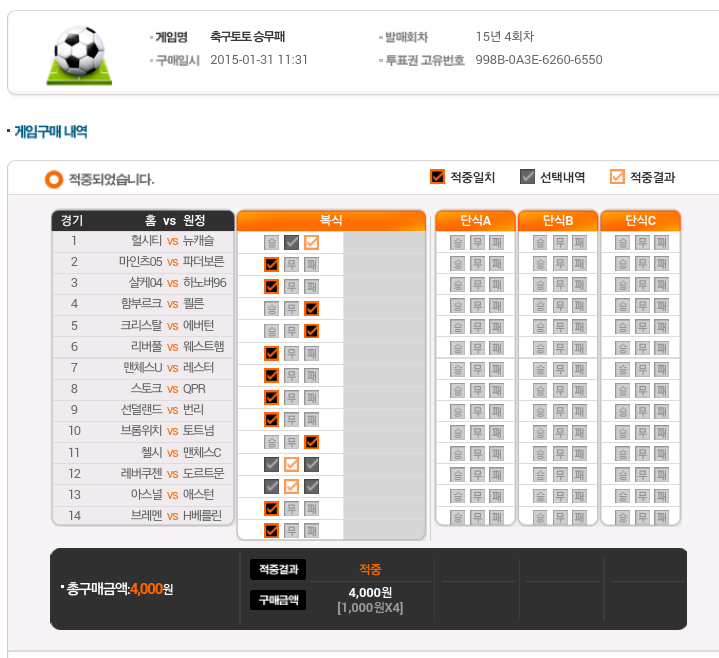Check 단식A 승 for 헐시티 vs 뉴캐슬
Image resolution: width=719 pixels, height=658 pixels.
pos(457,242)
